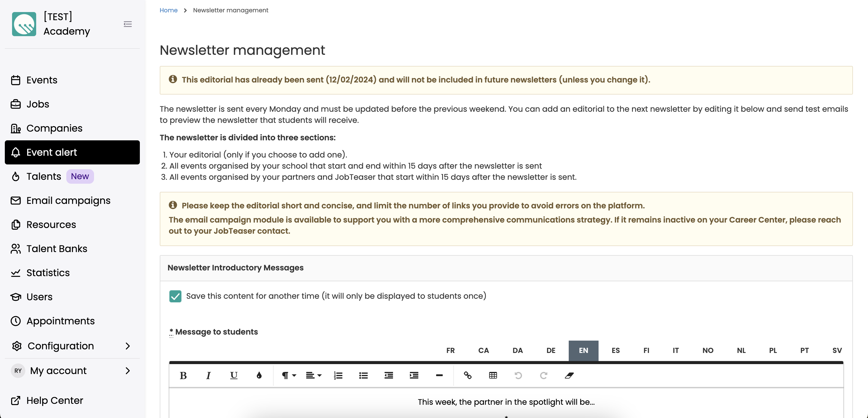Switch to the PT language tab
The image size is (868, 418).
point(804,350)
